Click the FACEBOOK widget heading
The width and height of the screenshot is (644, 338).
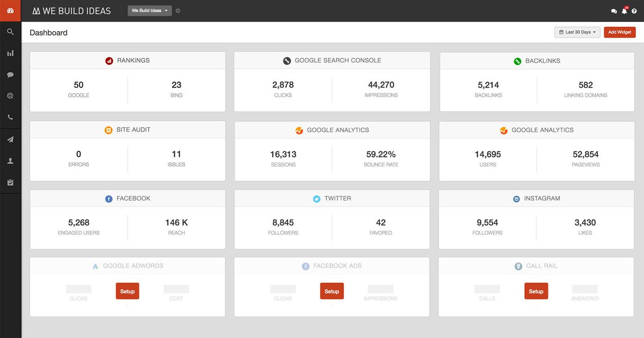[x=134, y=199]
